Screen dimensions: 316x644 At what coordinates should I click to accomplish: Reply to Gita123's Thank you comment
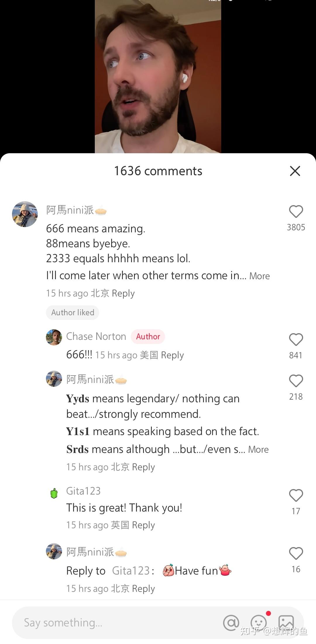coord(143,525)
